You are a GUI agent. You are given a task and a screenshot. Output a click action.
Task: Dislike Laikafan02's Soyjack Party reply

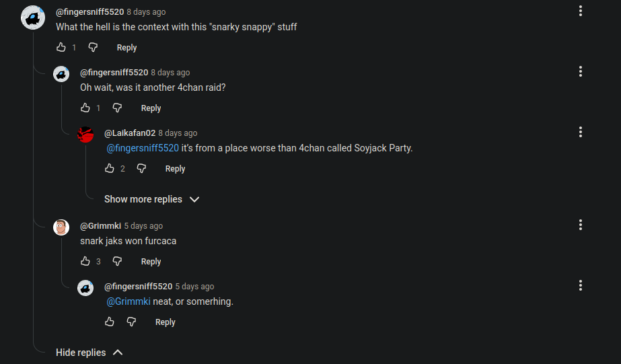141,168
